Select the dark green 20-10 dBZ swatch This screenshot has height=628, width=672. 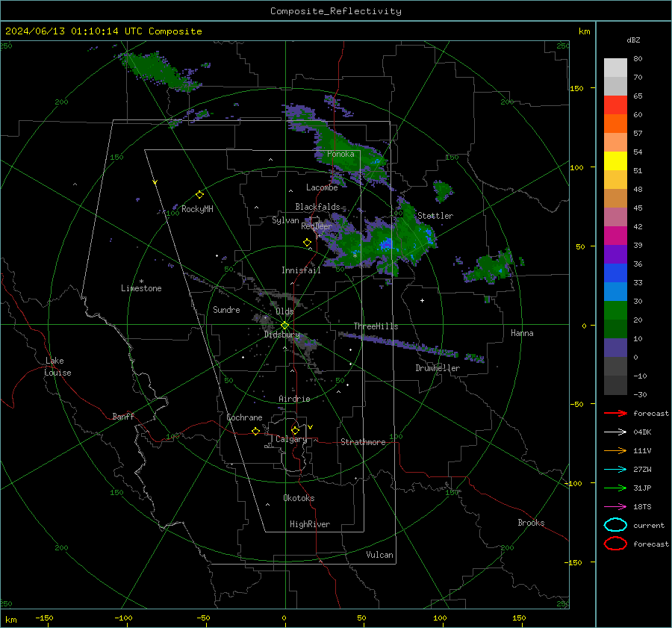click(x=615, y=329)
